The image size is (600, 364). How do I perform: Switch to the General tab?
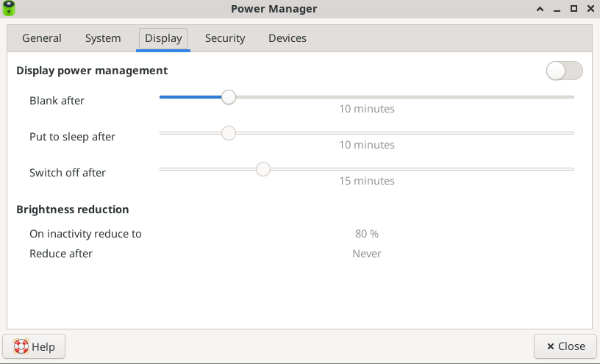(42, 38)
